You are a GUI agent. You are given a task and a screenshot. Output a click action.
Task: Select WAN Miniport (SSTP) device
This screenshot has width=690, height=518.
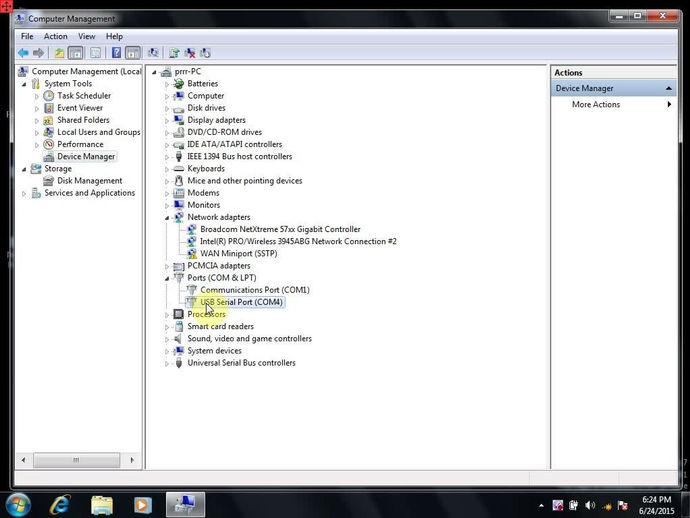tap(239, 253)
